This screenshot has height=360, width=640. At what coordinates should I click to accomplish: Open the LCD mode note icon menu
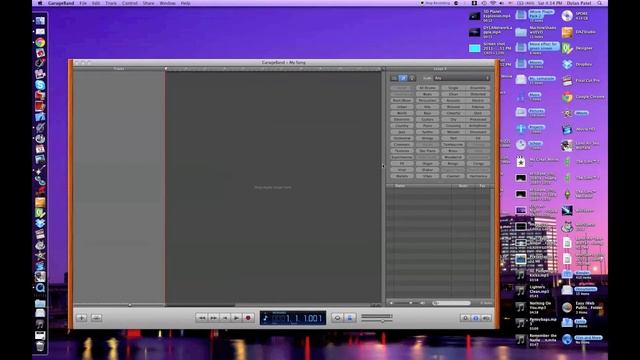click(266, 318)
